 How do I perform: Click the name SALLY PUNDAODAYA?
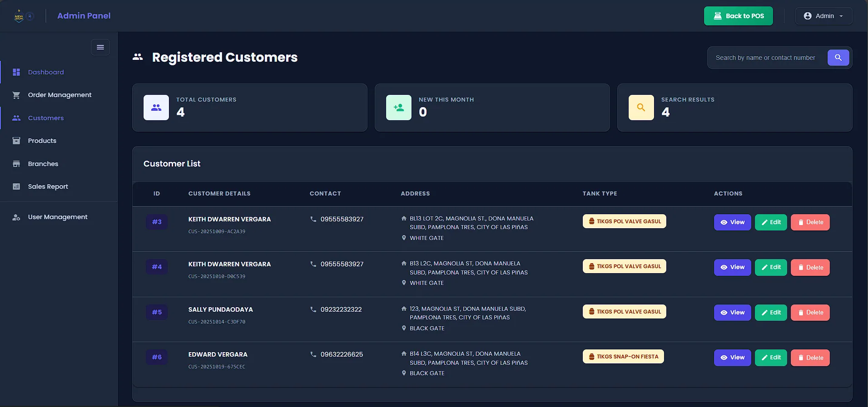(x=221, y=309)
